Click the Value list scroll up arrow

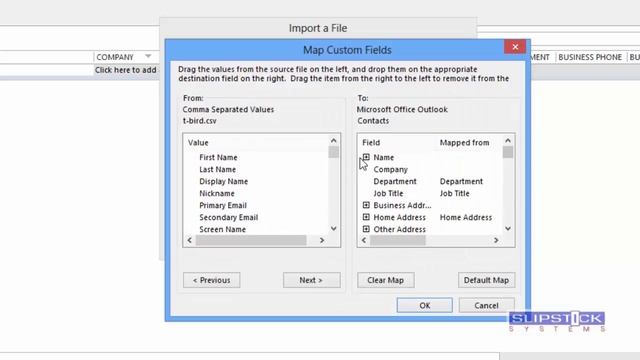coord(333,140)
